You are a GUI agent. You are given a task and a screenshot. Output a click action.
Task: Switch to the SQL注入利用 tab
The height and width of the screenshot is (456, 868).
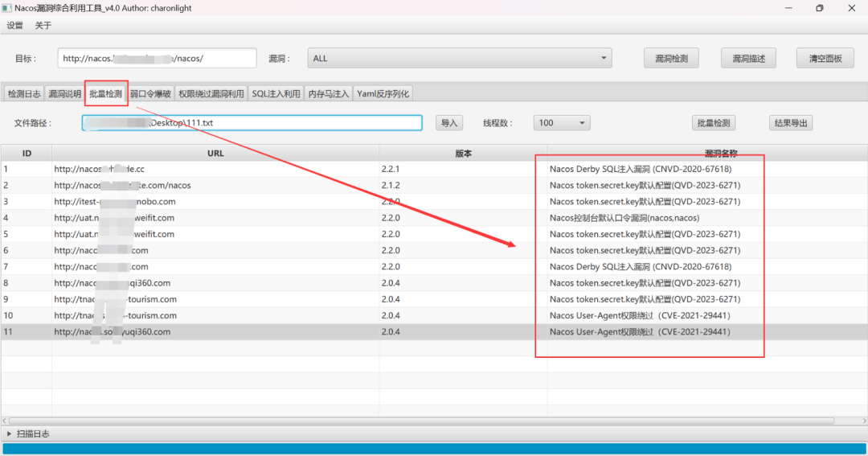(276, 93)
